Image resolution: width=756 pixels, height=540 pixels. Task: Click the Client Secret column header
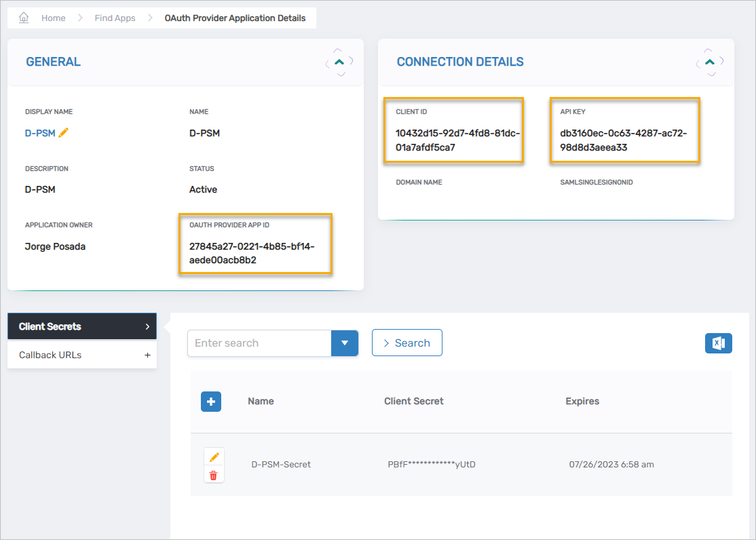pos(413,401)
